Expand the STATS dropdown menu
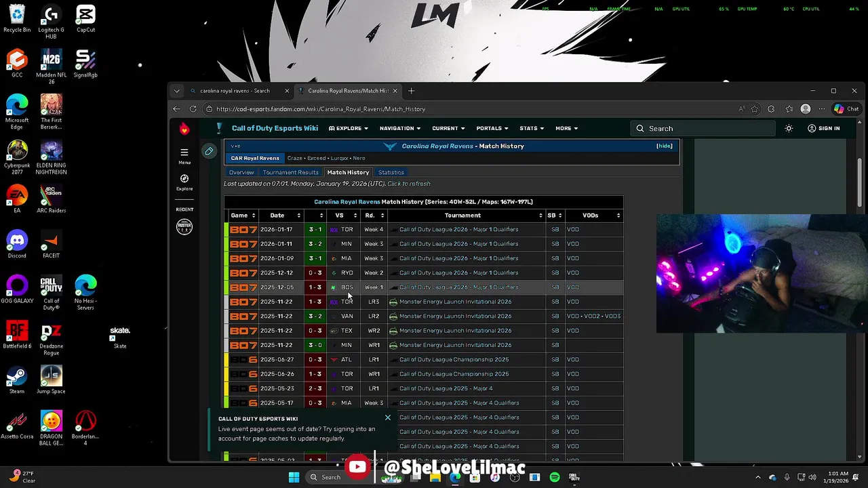Image resolution: width=868 pixels, height=488 pixels. tap(532, 128)
